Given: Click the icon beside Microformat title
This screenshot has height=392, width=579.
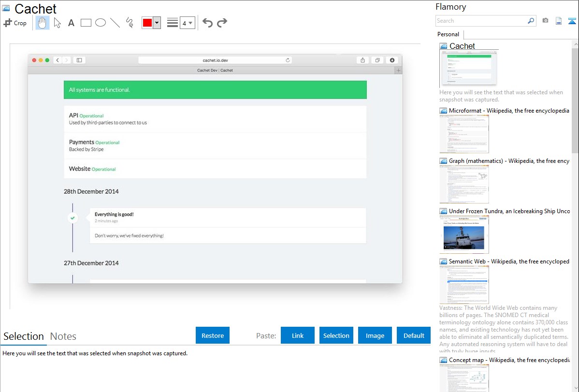Looking at the screenshot, I should 443,111.
